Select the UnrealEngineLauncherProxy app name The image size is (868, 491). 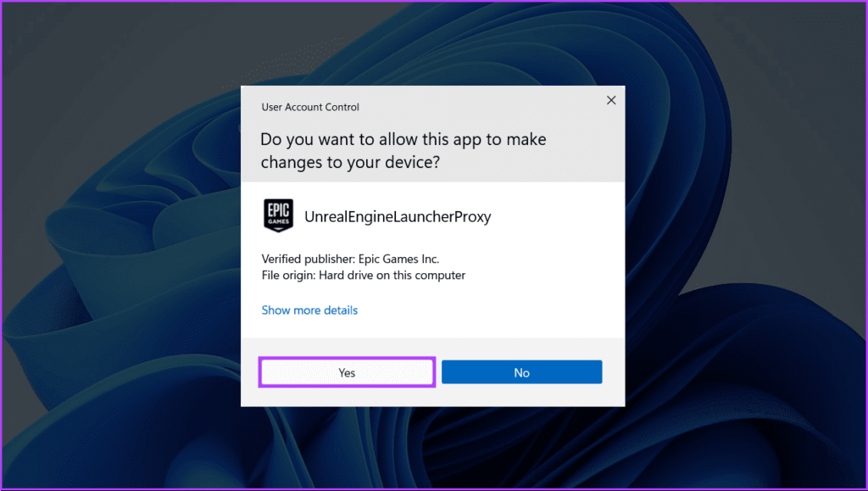tap(398, 216)
